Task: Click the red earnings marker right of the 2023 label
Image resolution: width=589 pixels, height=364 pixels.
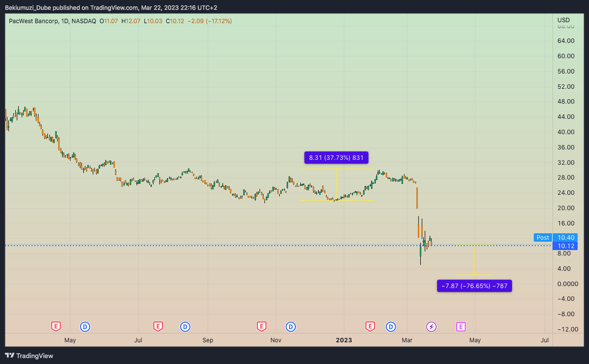Action: click(x=370, y=327)
